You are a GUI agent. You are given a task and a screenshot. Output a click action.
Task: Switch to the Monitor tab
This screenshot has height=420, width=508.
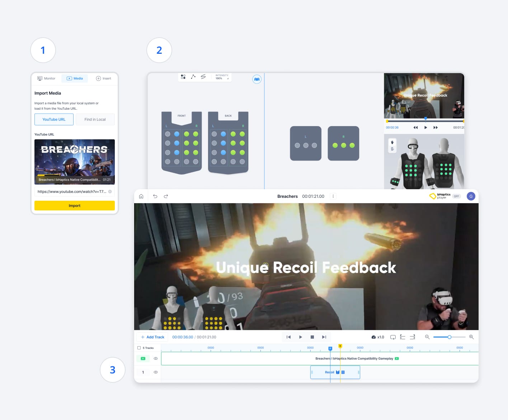click(46, 78)
